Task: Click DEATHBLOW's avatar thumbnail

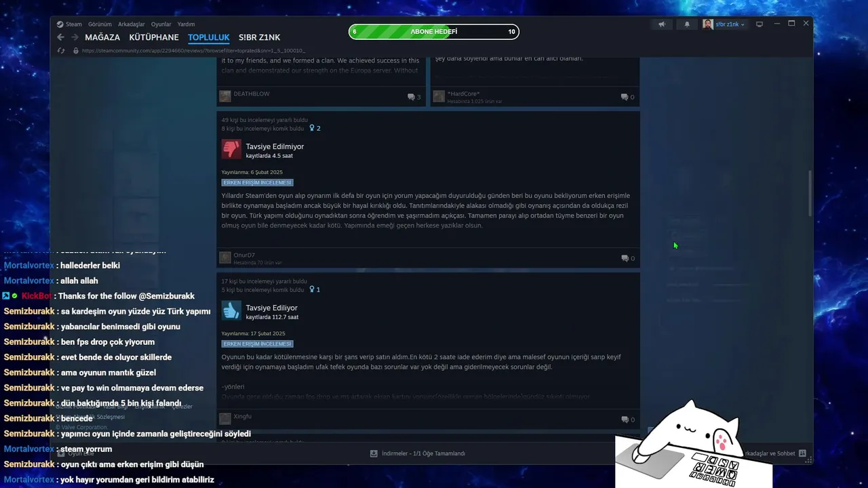Action: 225,96
